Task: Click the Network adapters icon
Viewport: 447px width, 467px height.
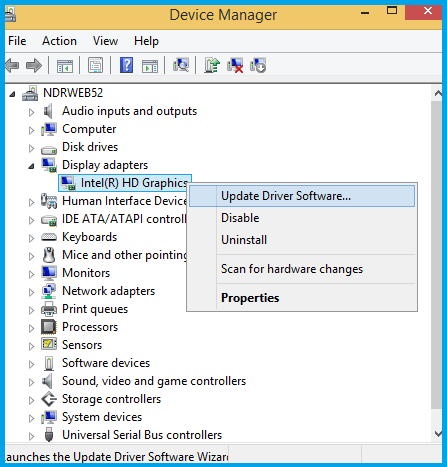Action: coord(49,291)
